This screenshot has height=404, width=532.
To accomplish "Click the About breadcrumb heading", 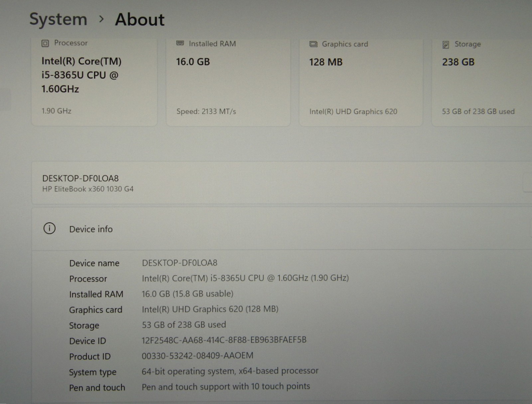I will [x=140, y=20].
